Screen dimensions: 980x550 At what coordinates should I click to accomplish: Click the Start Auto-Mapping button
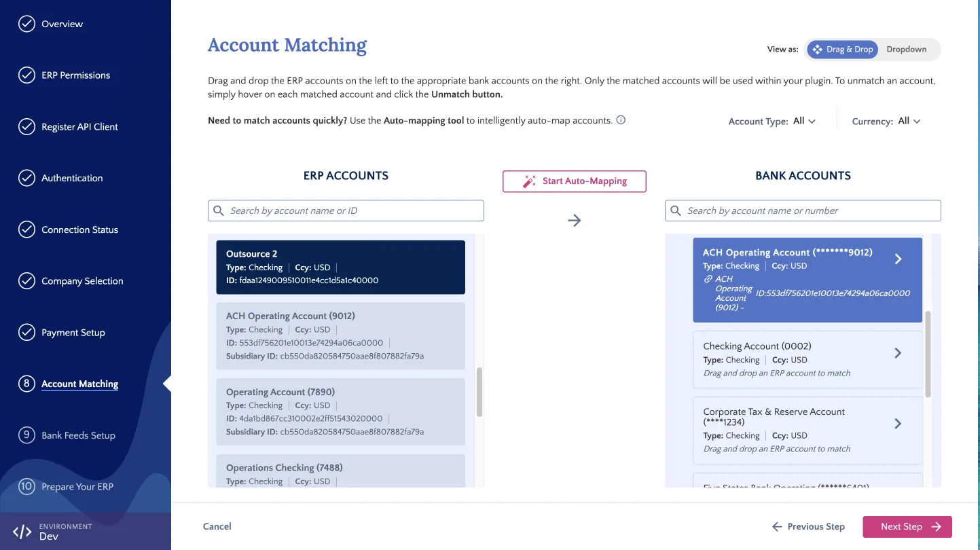click(575, 181)
